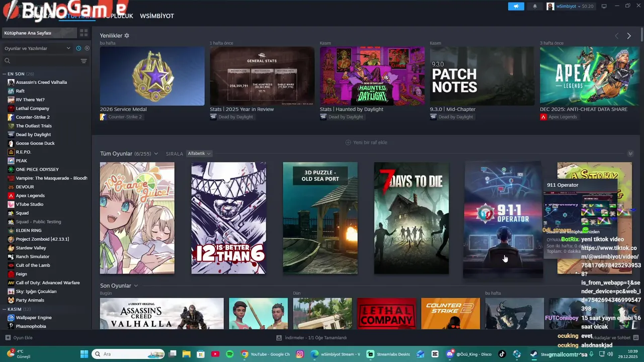Open TikTok icon in taskbar
The image size is (644, 362).
502,354
